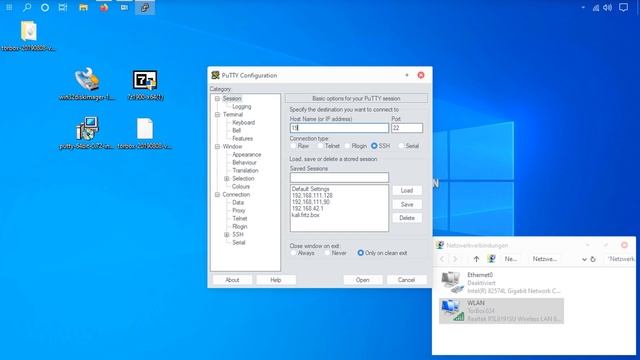Open the network tray icon
The width and height of the screenshot is (640, 360).
pos(596,7)
